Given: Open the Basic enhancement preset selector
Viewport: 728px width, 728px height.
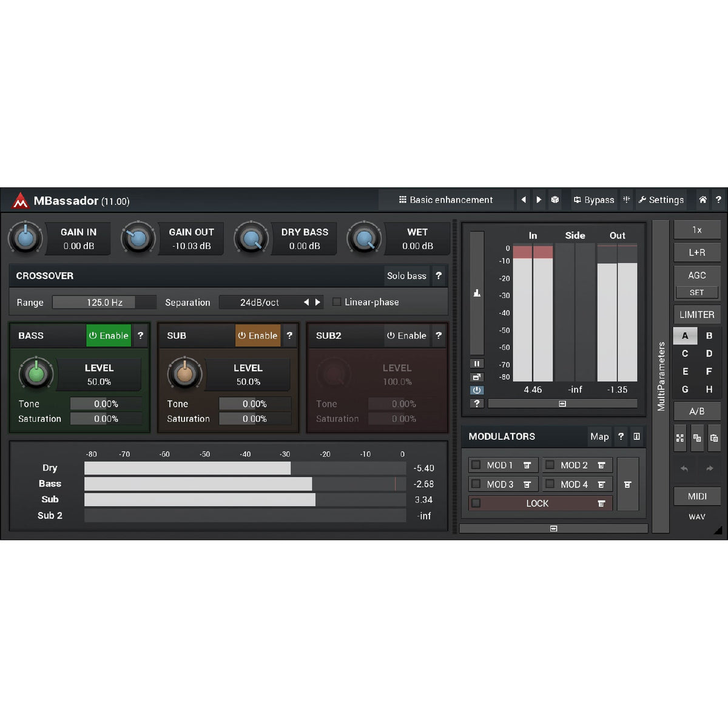Looking at the screenshot, I should (x=446, y=200).
